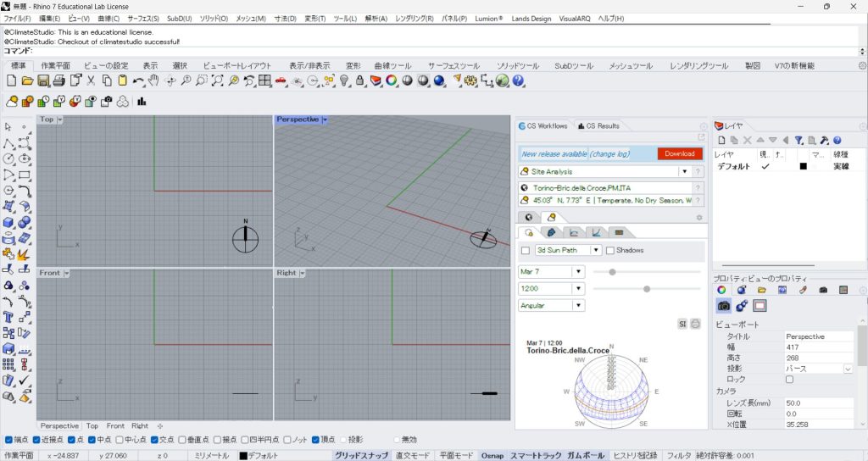
Task: Click the camera icon in properties panel
Action: [x=723, y=305]
